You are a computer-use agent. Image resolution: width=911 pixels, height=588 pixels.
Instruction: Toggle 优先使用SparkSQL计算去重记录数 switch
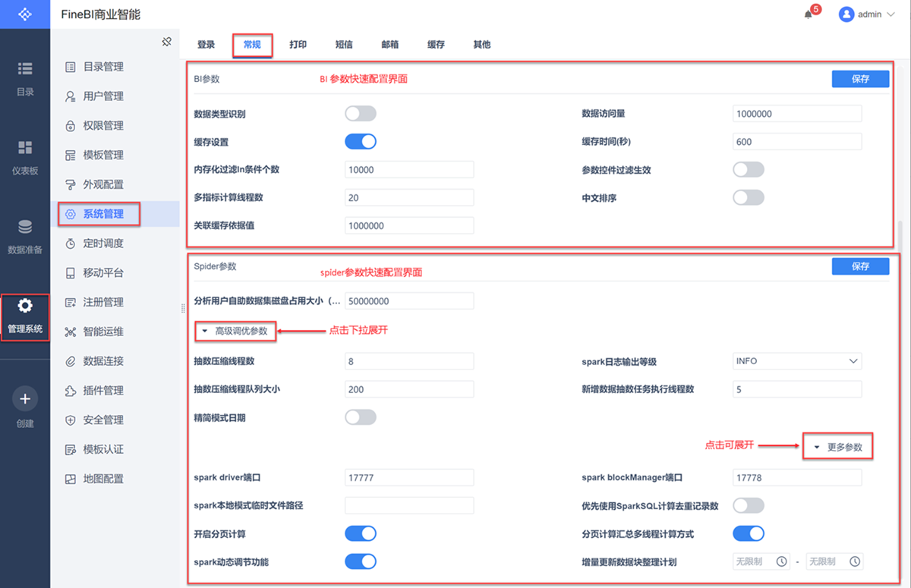point(749,505)
